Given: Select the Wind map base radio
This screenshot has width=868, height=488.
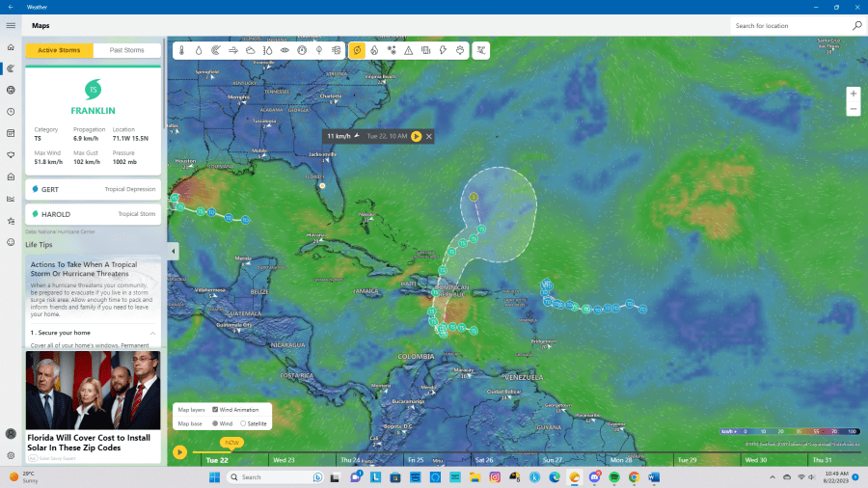Looking at the screenshot, I should point(215,423).
